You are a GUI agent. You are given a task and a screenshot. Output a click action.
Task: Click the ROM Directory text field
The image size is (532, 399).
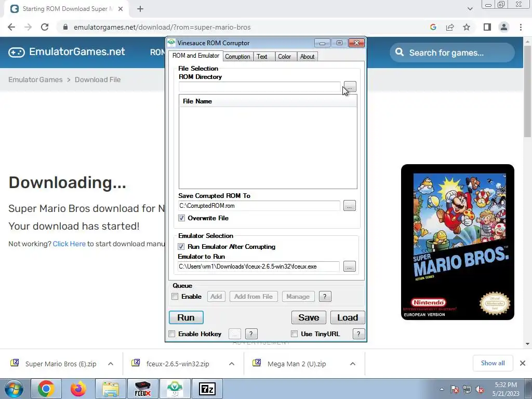pyautogui.click(x=260, y=87)
